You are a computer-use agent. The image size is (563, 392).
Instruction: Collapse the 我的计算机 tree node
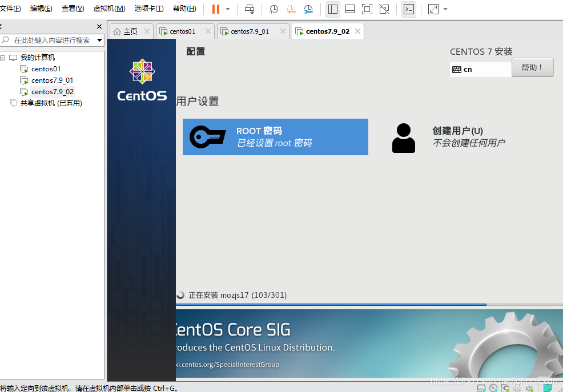3,58
